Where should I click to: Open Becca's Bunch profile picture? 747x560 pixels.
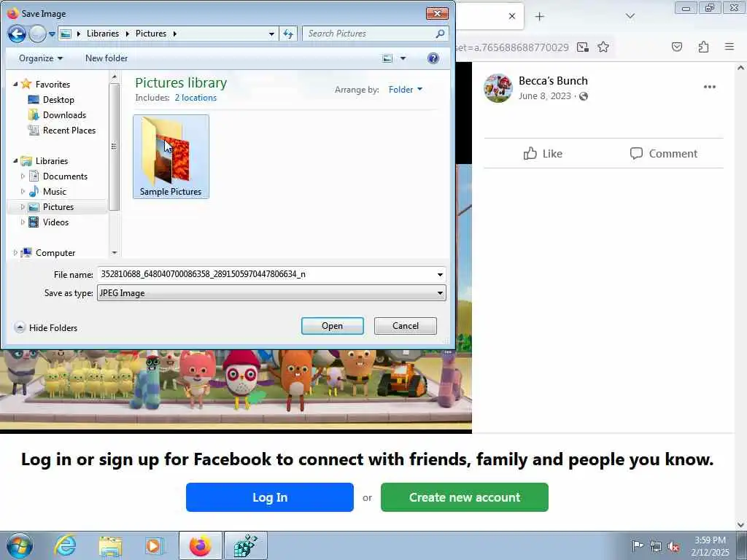pyautogui.click(x=498, y=88)
